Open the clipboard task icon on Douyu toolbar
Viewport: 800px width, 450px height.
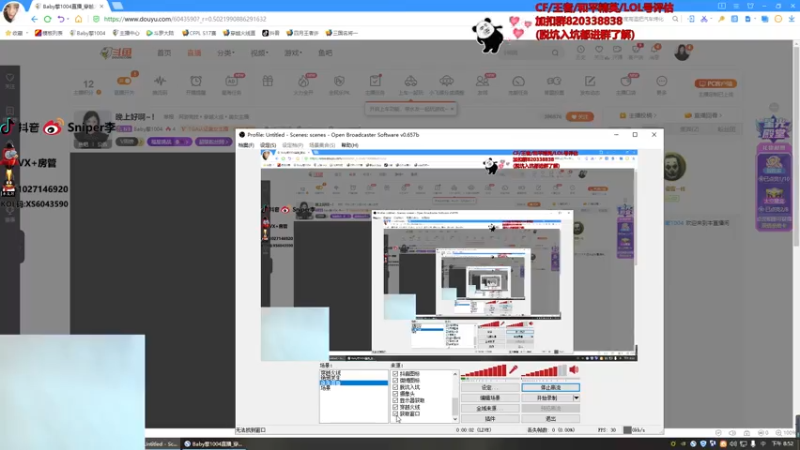point(375,81)
